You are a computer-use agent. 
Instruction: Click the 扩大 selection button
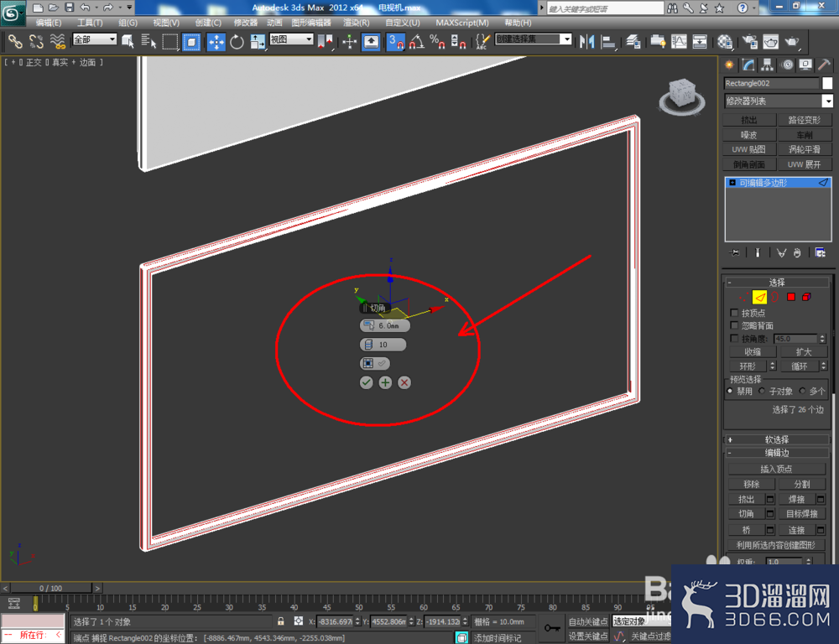(803, 352)
